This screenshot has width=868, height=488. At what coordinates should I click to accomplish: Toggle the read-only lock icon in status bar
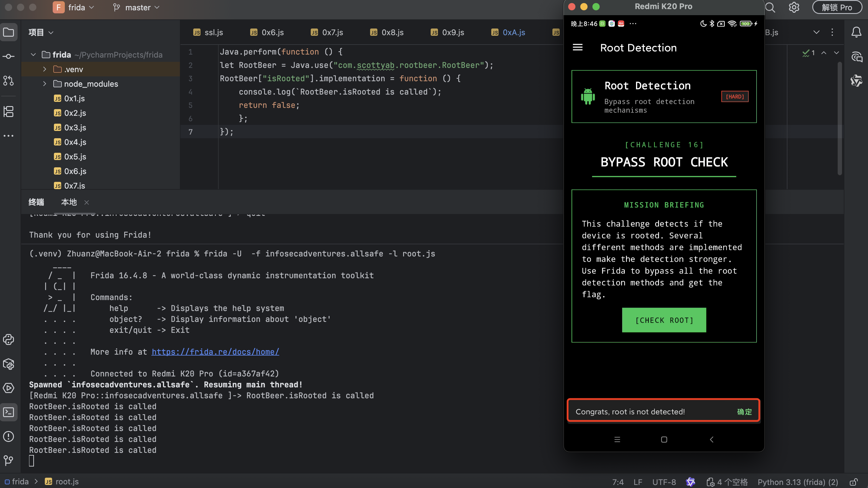(x=853, y=482)
